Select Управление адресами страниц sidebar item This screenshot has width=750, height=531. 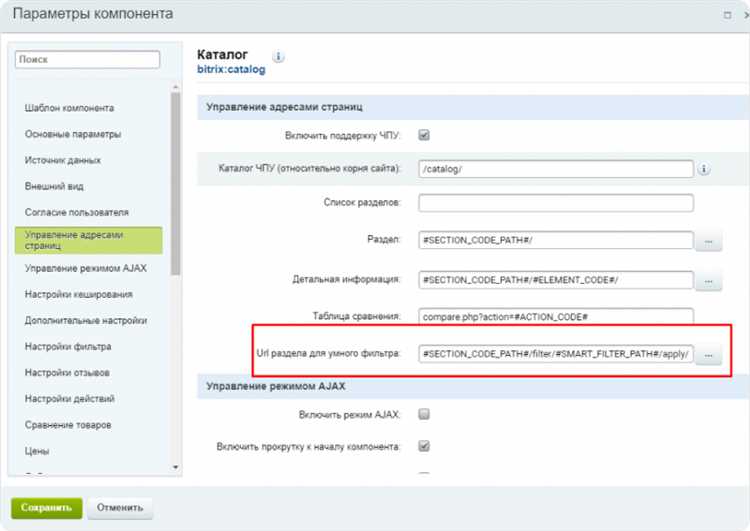point(88,240)
